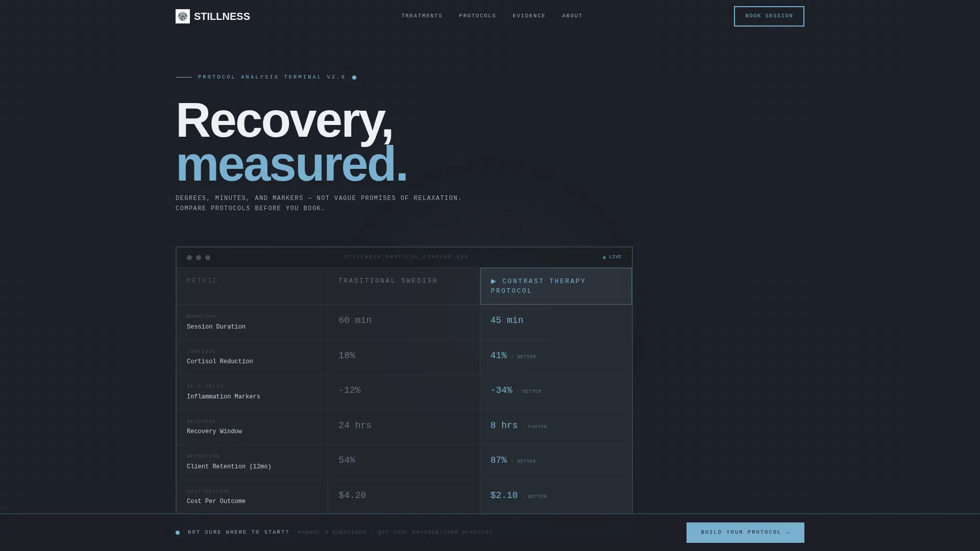
Task: Click the 24 hrs recovery value
Action: pos(355,425)
